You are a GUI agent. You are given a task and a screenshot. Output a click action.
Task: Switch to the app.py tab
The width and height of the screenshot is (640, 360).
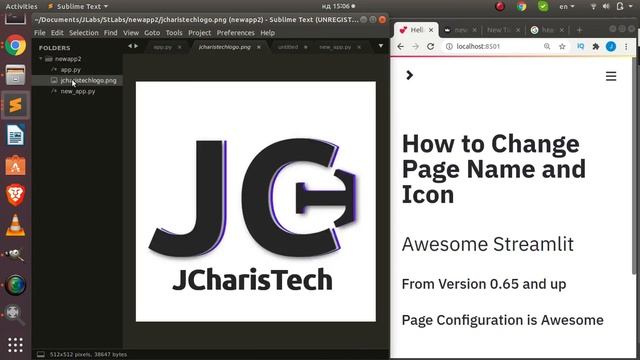click(x=162, y=47)
